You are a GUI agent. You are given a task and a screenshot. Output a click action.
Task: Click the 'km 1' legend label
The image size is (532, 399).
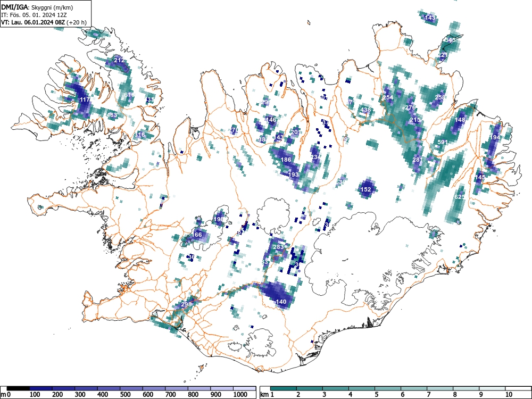[268, 395]
